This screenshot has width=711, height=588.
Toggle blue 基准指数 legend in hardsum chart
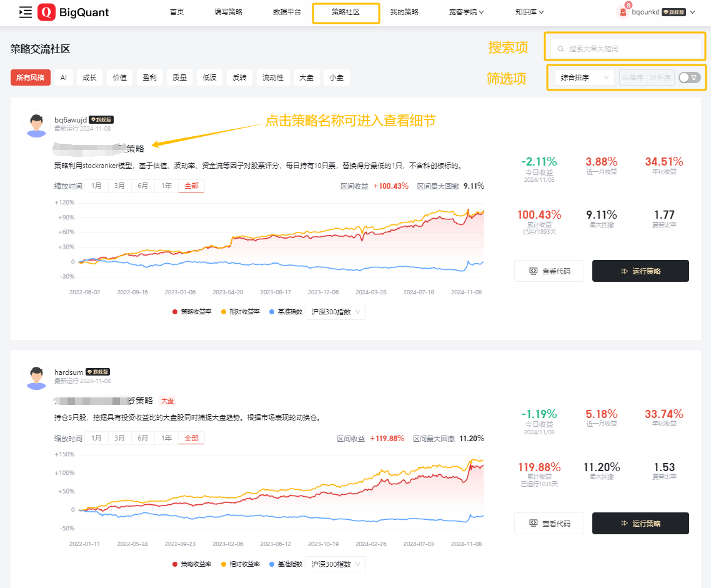click(x=286, y=564)
